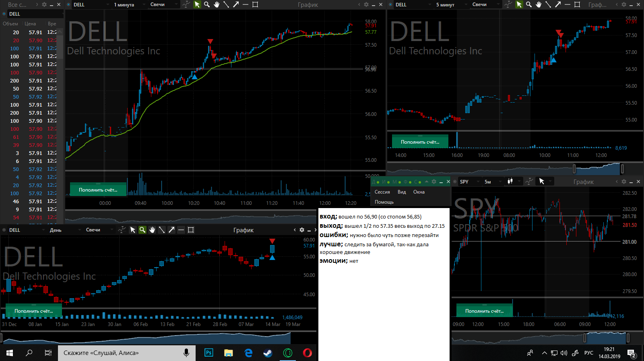Screen dimensions: 644x361
Task: Open candlestick type dropdown in SPY chart
Action: tap(514, 182)
